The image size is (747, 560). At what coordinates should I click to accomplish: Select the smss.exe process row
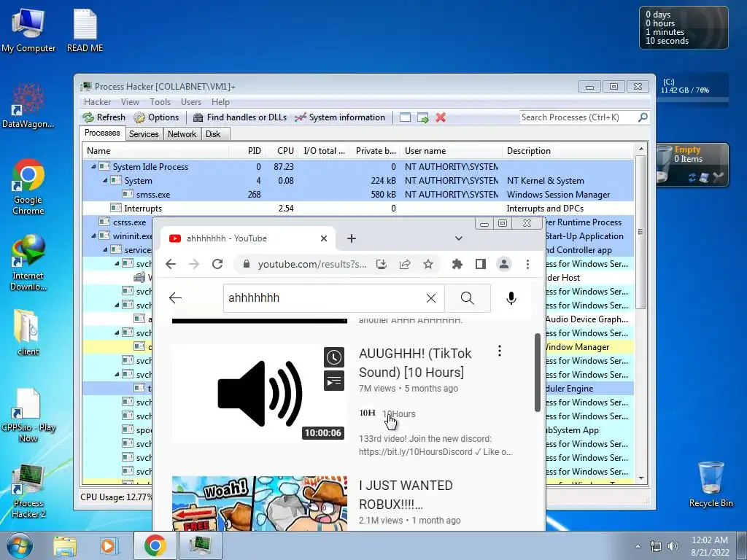pos(357,194)
